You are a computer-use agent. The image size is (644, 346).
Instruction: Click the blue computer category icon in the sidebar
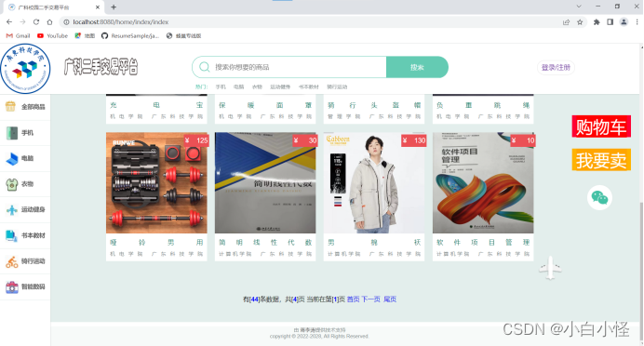[x=12, y=158]
